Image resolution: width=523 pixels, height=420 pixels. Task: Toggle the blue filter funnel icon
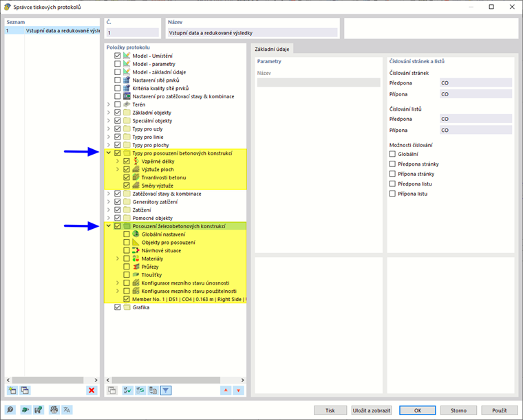166,390
